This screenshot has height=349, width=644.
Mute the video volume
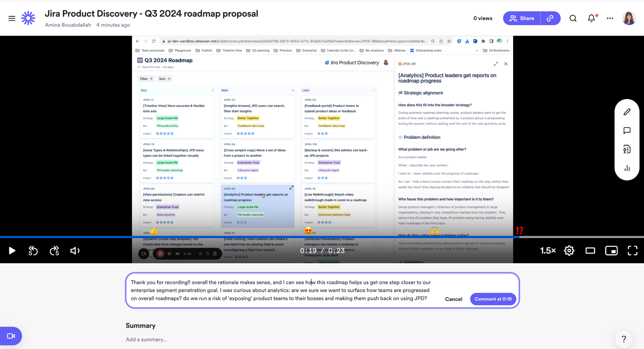click(75, 250)
